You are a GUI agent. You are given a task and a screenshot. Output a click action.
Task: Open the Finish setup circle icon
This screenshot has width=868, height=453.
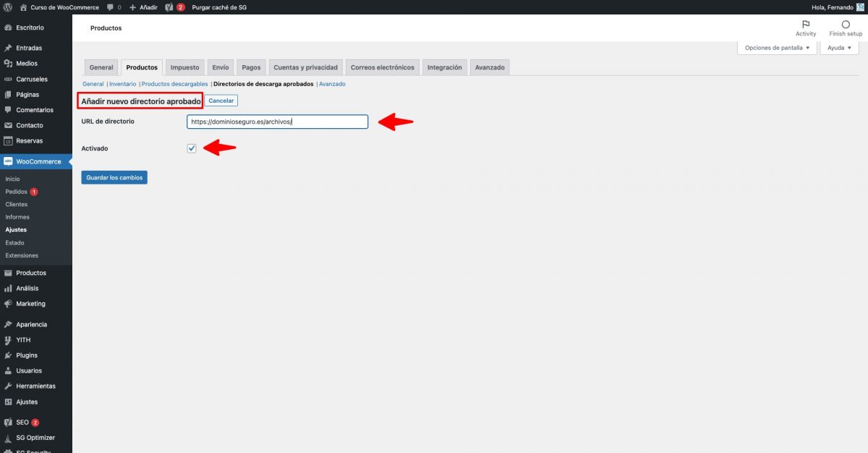tap(846, 25)
